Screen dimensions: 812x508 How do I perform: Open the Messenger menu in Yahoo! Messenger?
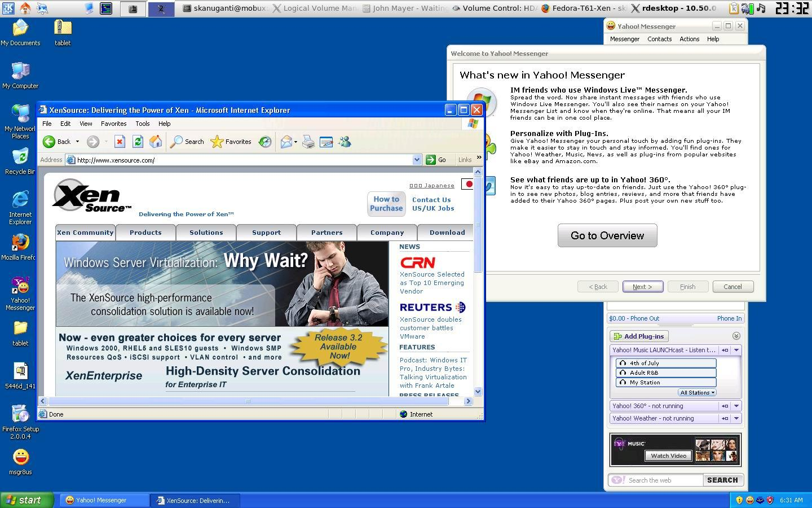tap(624, 39)
